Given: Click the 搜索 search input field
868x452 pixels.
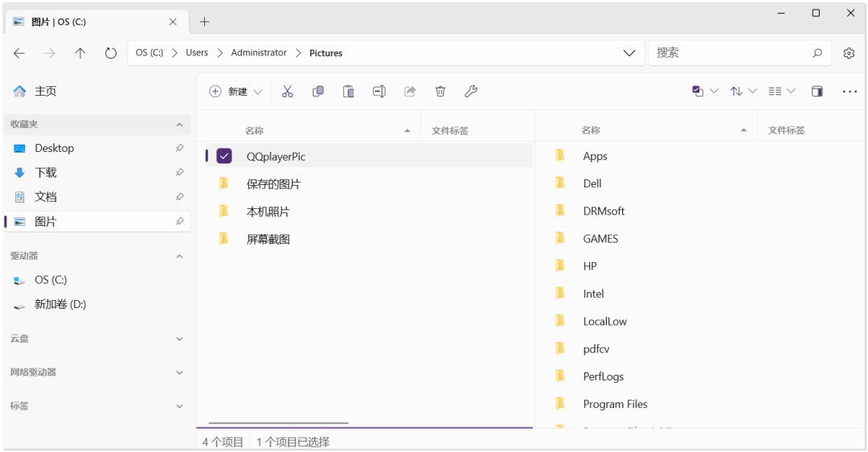Looking at the screenshot, I should 727,53.
